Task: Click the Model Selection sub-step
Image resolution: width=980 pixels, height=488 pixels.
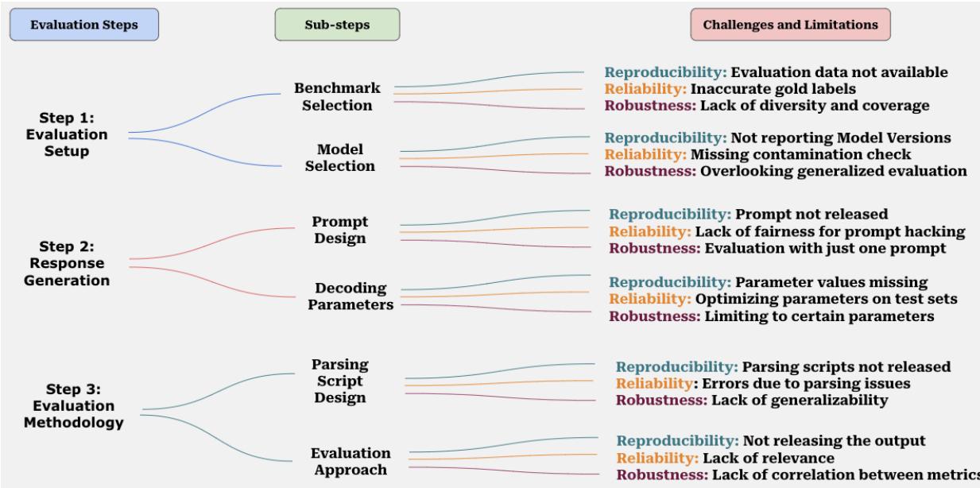Action: click(345, 158)
